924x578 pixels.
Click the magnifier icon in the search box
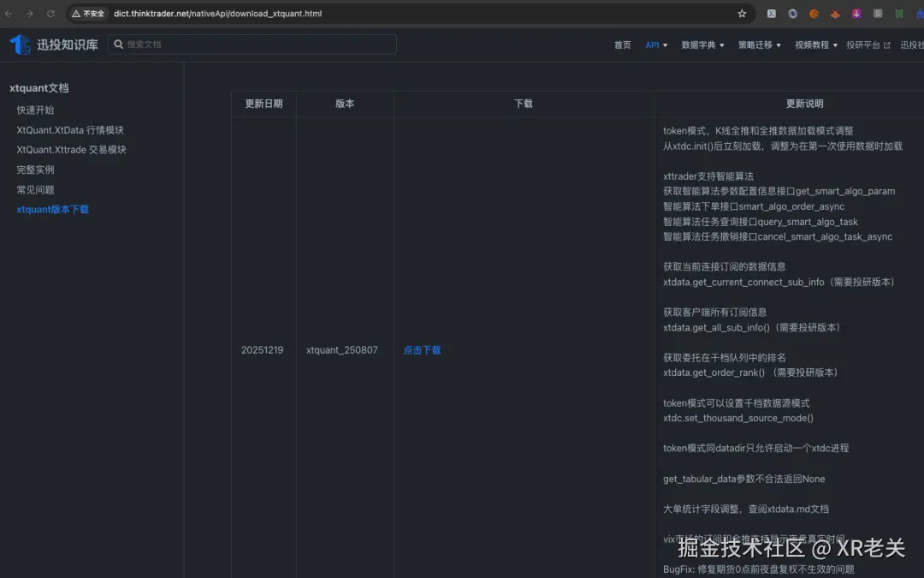(118, 45)
